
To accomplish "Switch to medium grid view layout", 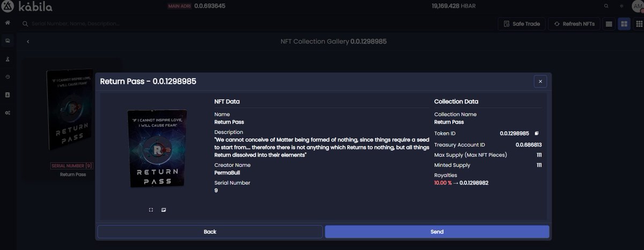I will (x=624, y=24).
